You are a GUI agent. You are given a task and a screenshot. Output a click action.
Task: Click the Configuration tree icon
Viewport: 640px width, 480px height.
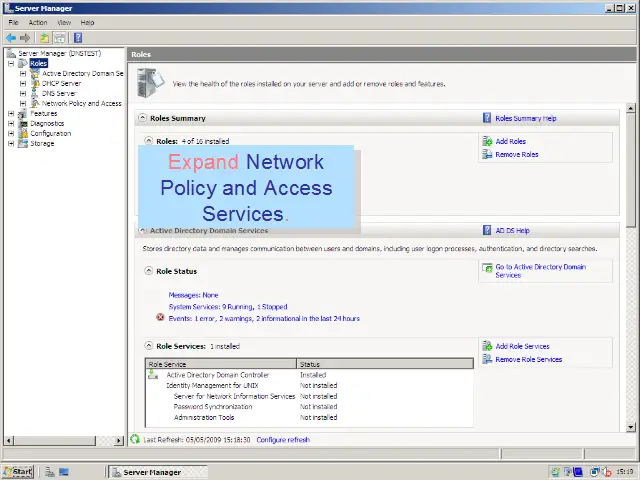[x=23, y=133]
